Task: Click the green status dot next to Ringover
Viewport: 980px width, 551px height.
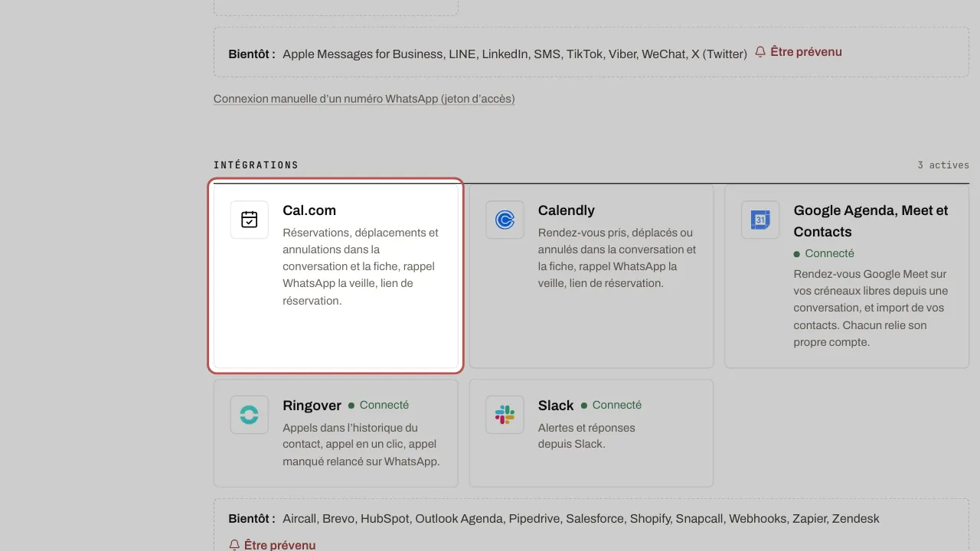Action: (351, 405)
